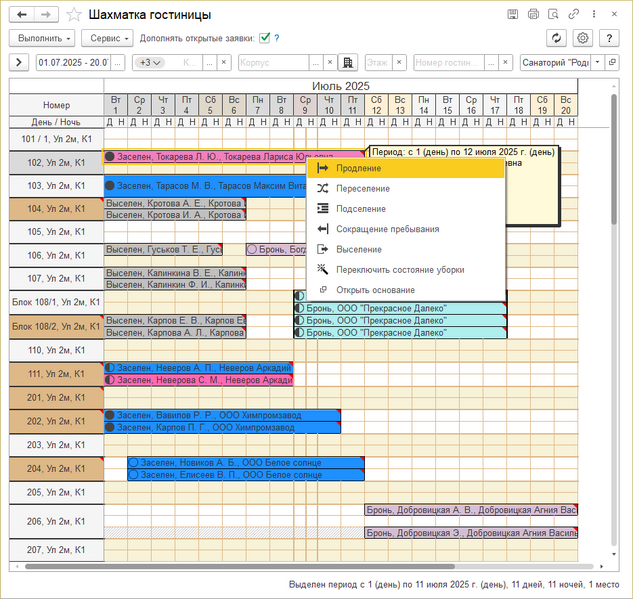
Task: Choose Сокращение пребывания in context menu
Action: (x=406, y=229)
